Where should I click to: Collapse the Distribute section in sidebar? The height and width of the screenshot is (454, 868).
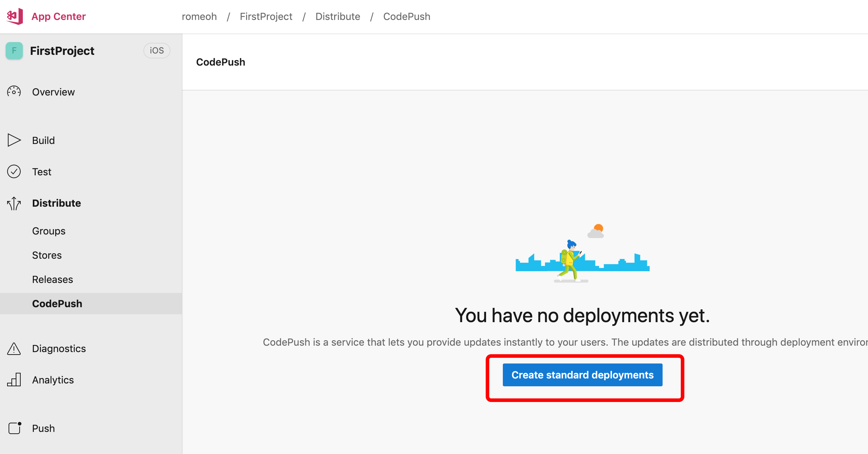click(x=56, y=203)
